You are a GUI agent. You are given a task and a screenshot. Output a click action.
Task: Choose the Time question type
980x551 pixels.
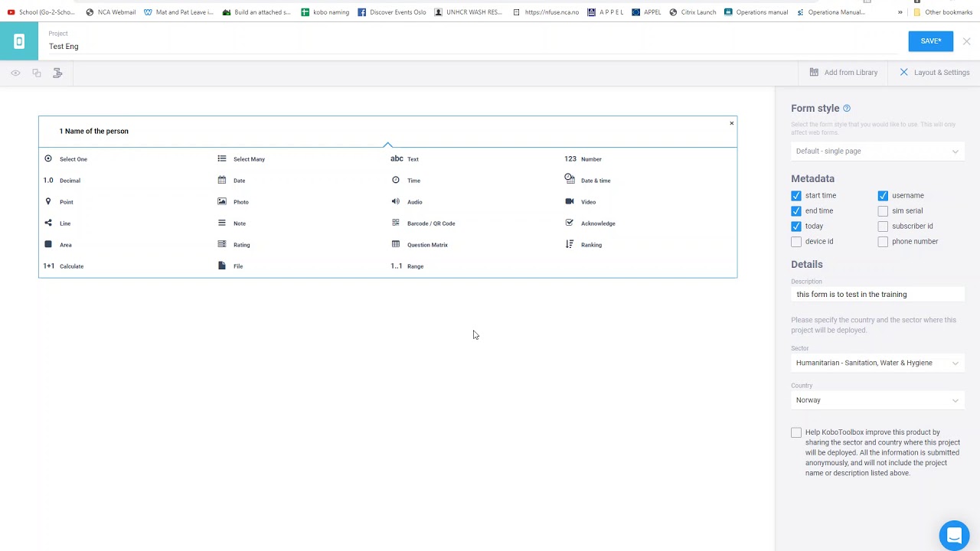click(406, 181)
